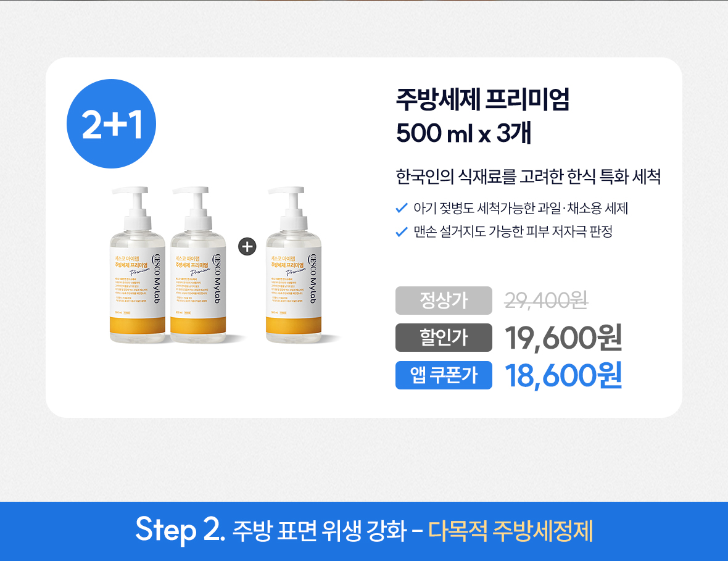Click the blue 앱 쿠폰가 label
This screenshot has width=728, height=561.
click(x=444, y=375)
